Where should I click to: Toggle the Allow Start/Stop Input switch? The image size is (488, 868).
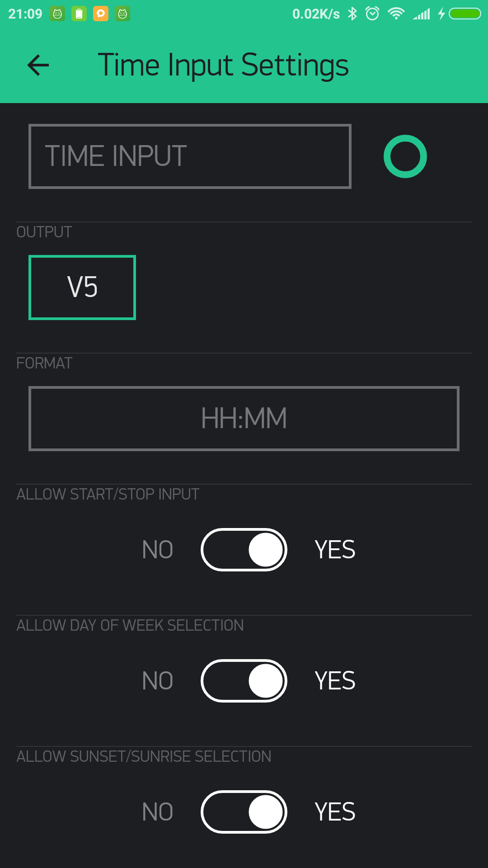click(244, 550)
